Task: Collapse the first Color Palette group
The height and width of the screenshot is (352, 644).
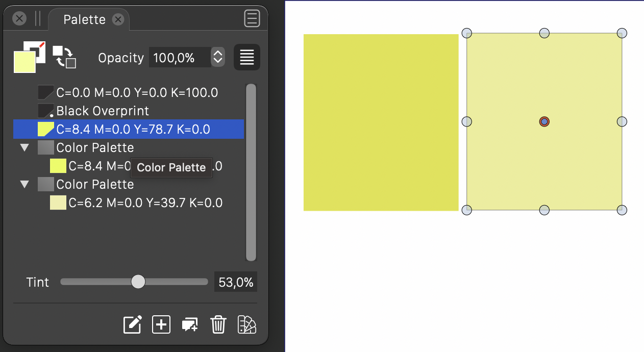Action: coord(24,148)
